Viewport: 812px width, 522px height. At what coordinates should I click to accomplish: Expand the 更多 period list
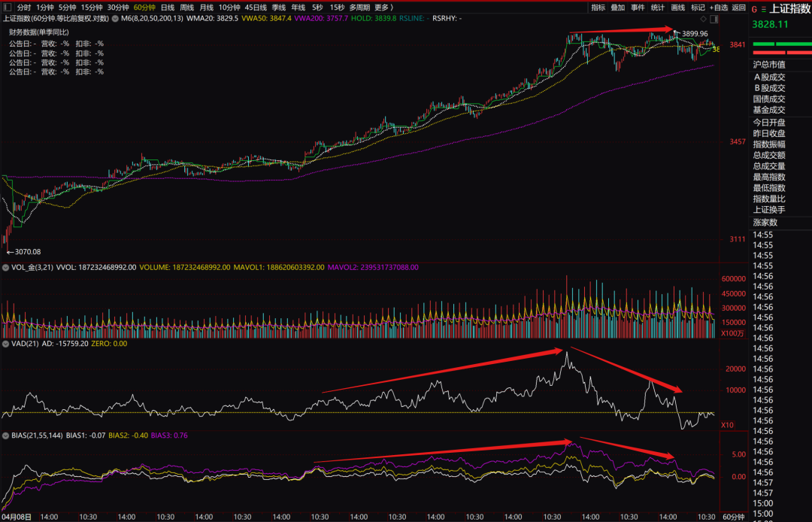[383, 8]
